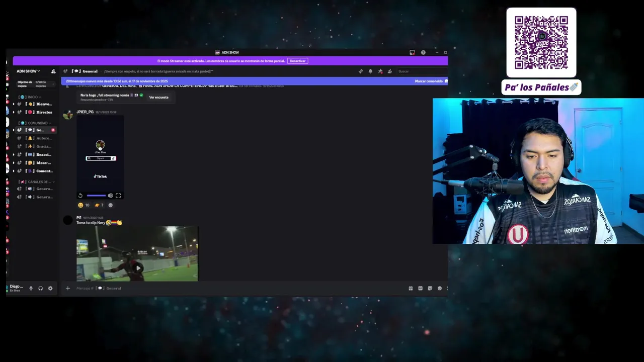Image resolution: width=644 pixels, height=362 pixels.
Task: Add a reaction with the smiley-plus icon
Action: click(x=111, y=205)
